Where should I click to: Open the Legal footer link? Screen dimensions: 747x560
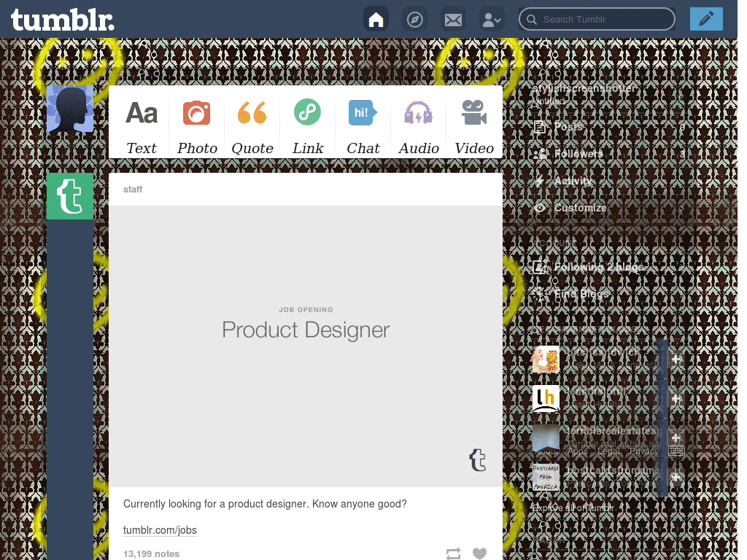tap(609, 451)
